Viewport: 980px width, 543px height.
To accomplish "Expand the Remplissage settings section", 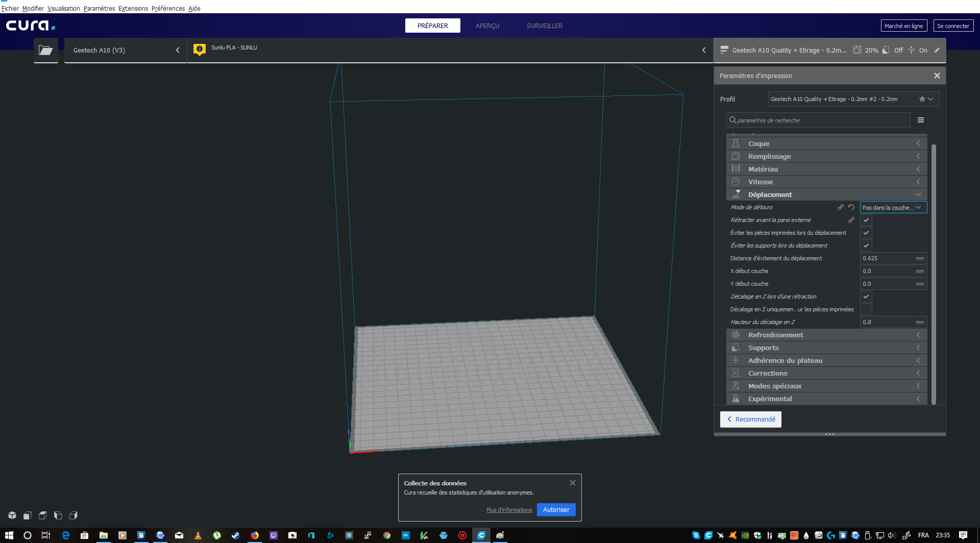I will pos(826,156).
